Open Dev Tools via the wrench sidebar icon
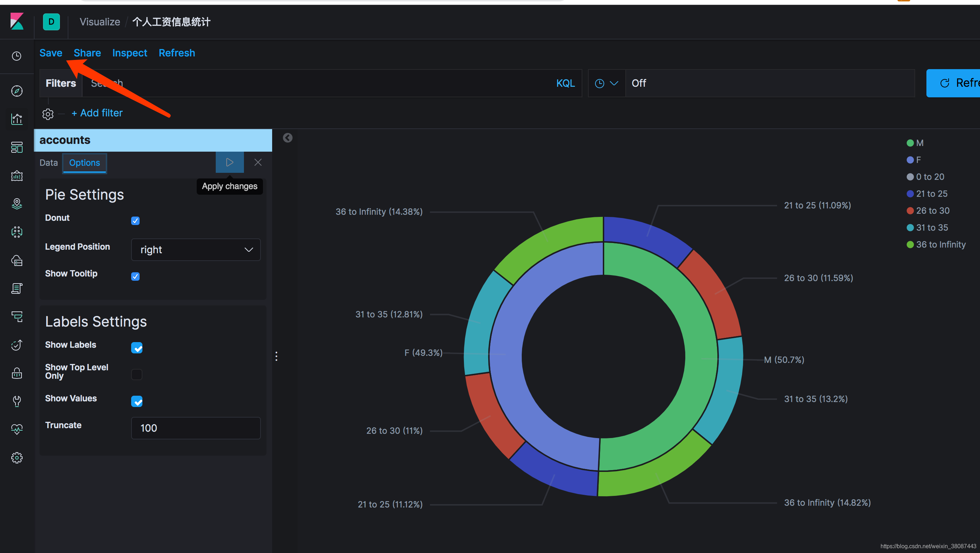Screen dimensions: 980x553 pyautogui.click(x=17, y=401)
